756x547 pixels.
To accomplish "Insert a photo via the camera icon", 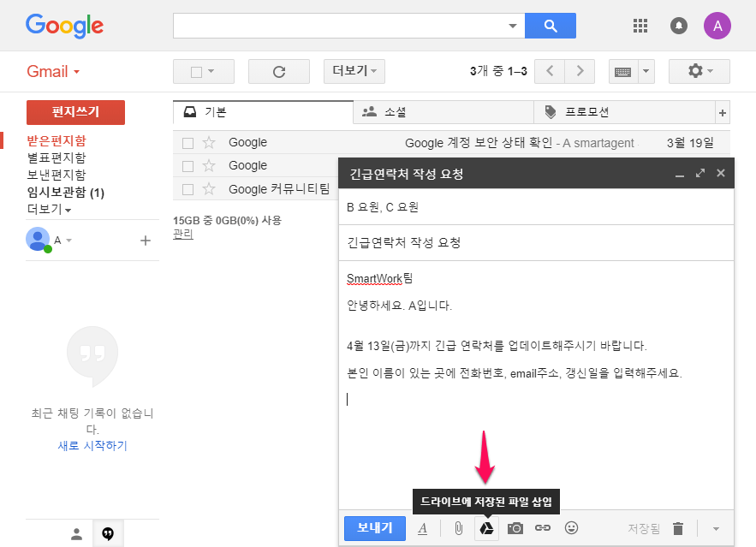I will point(515,528).
